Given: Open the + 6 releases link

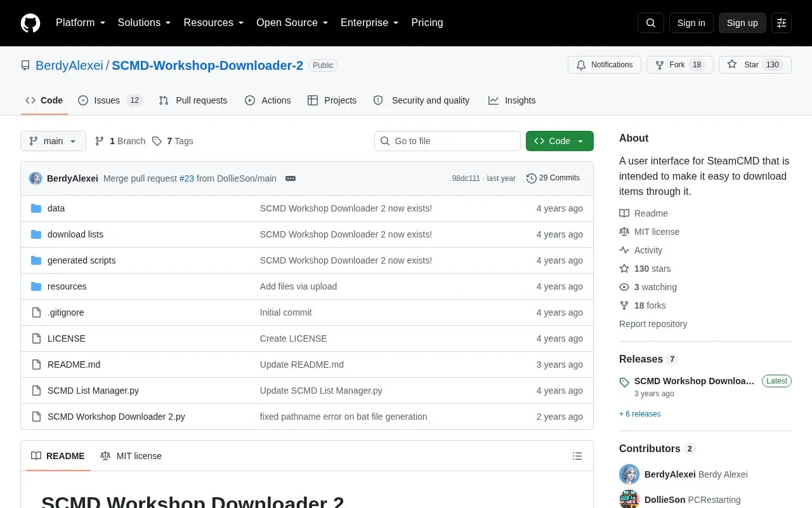Looking at the screenshot, I should point(639,414).
